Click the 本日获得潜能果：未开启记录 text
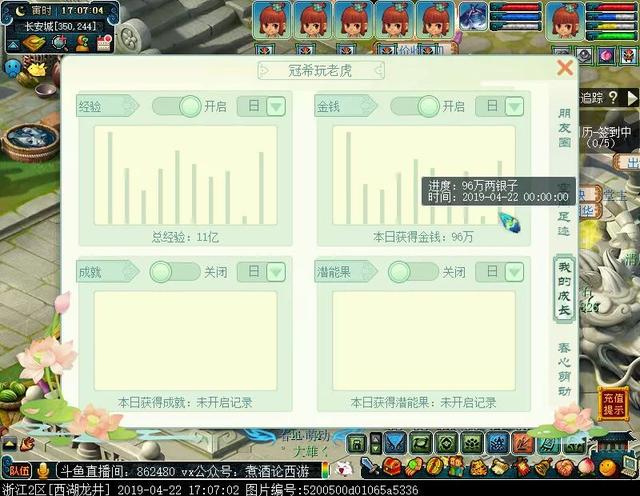640x496 pixels. click(423, 403)
